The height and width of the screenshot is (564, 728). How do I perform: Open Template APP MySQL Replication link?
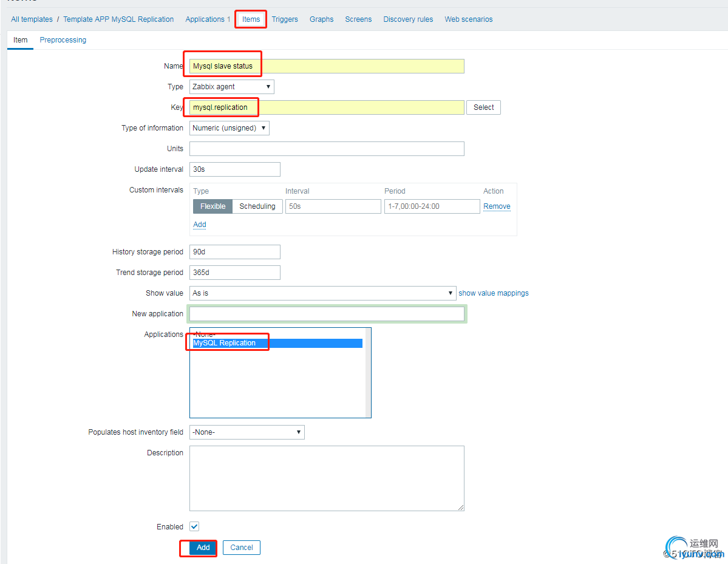coord(118,19)
